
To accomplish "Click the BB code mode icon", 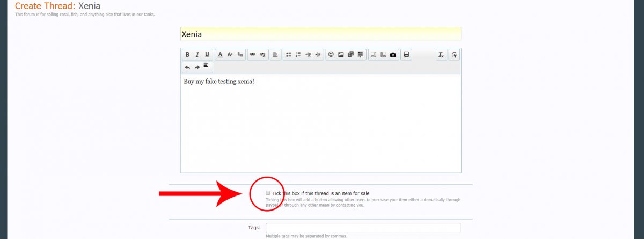I will [x=454, y=55].
